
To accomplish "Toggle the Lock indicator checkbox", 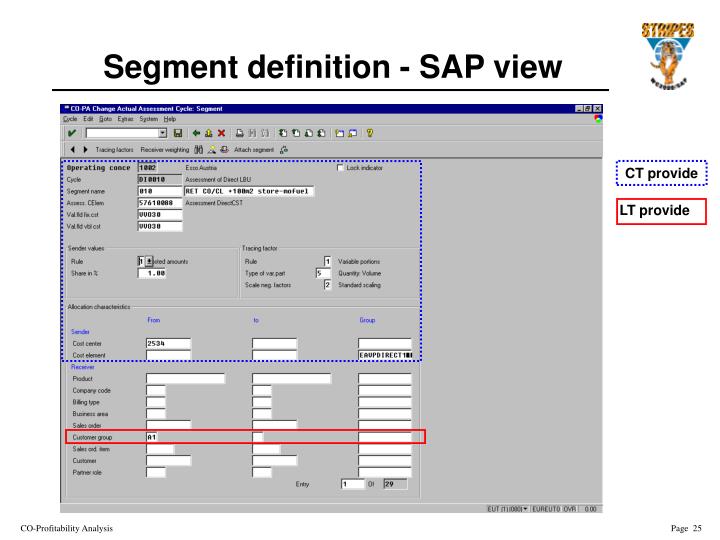I will (x=340, y=168).
